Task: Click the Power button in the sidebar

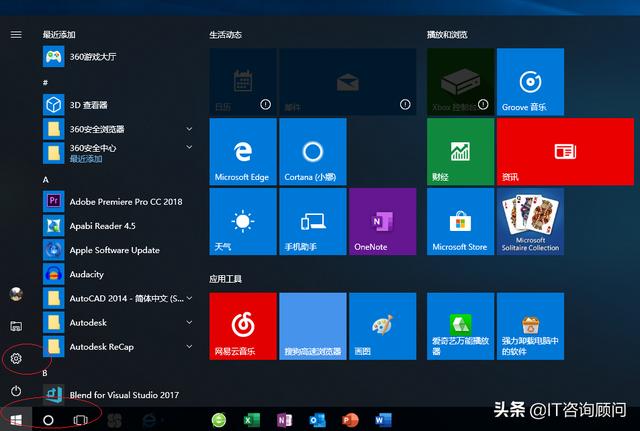Action: 16,390
